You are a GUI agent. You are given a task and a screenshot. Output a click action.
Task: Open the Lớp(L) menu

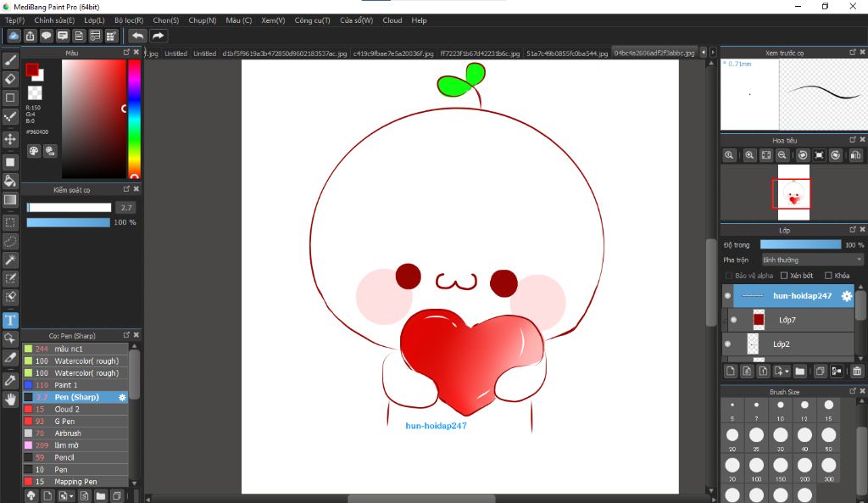coord(94,20)
